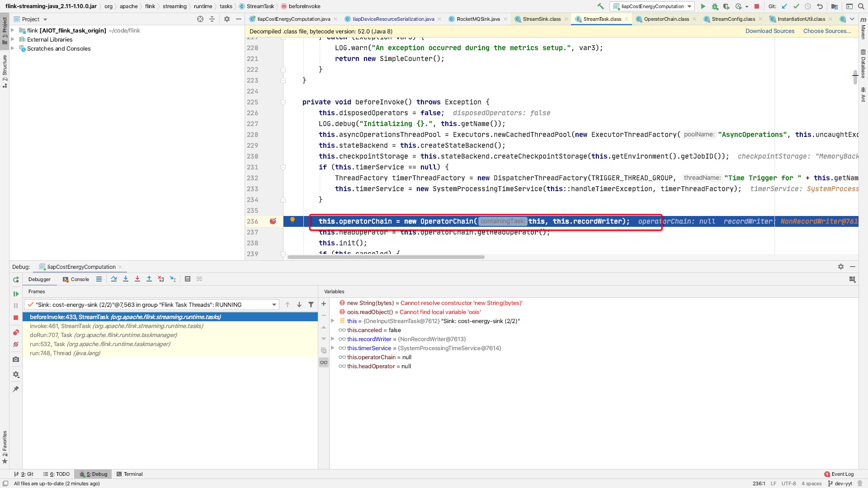
Task: Click the Step Into debugger icon
Action: coord(126,279)
